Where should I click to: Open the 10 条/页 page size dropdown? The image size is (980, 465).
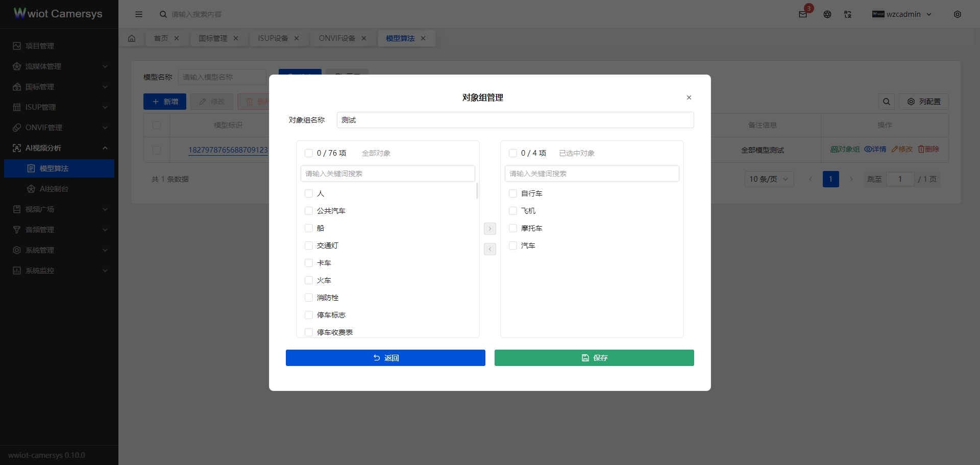(x=769, y=179)
